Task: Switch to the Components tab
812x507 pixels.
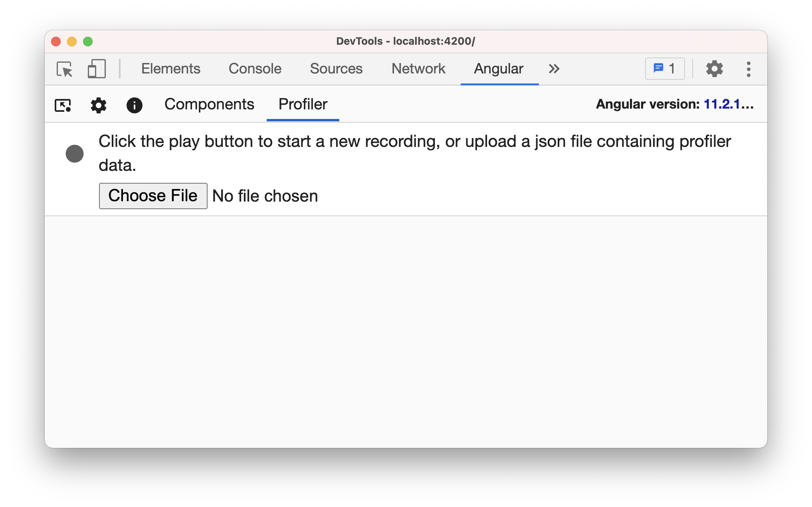Action: point(210,105)
